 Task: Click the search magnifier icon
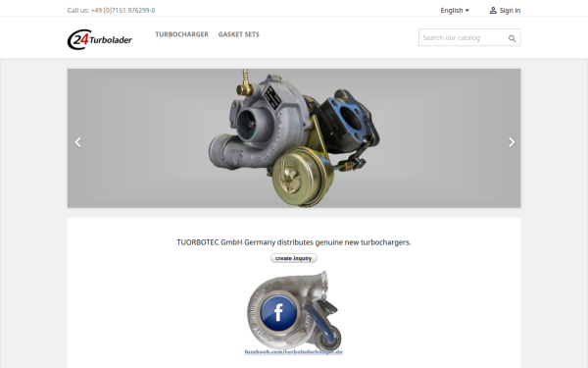click(x=512, y=38)
